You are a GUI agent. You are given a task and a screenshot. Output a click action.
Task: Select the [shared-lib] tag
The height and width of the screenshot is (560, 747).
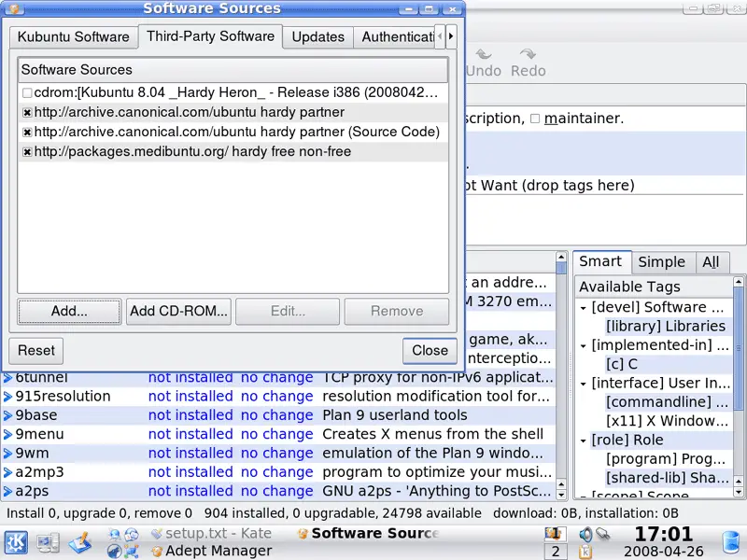667,478
